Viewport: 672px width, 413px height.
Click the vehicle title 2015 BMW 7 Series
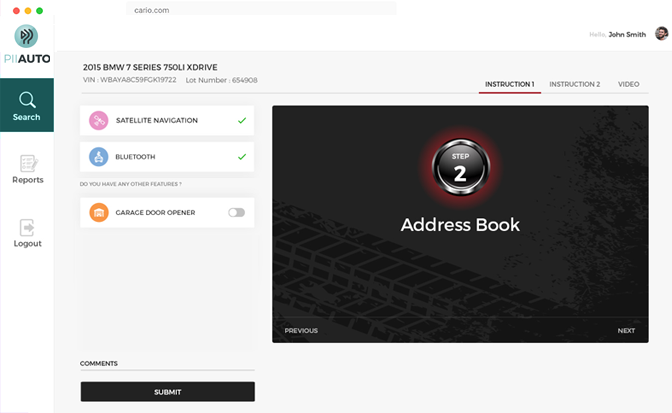tap(150, 67)
